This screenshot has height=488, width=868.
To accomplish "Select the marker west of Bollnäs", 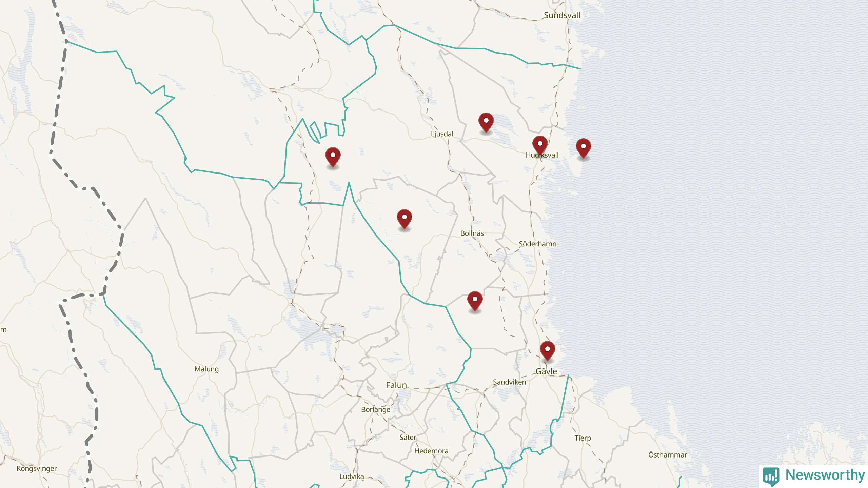I will tap(404, 218).
